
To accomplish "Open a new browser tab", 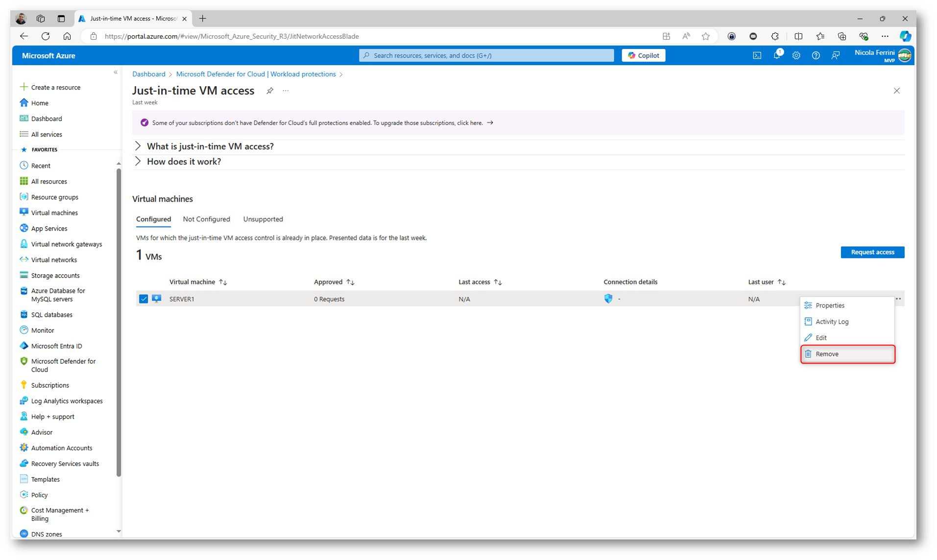I will click(202, 19).
